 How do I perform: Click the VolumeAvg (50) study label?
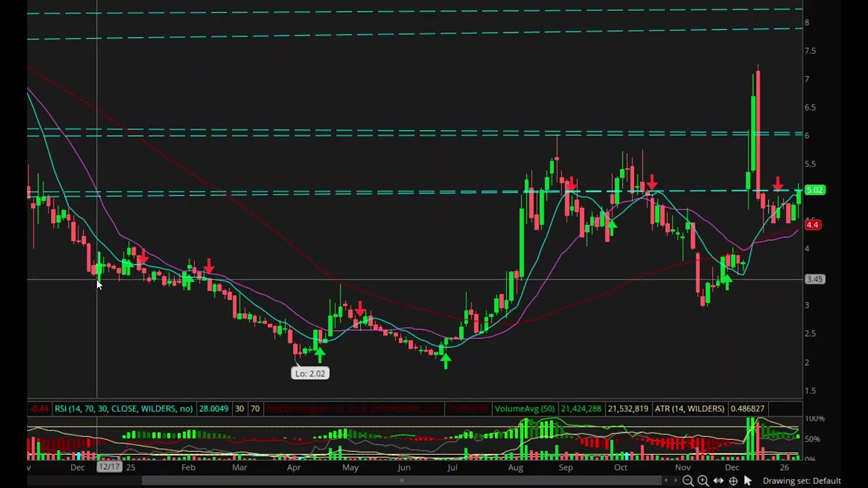[524, 409]
